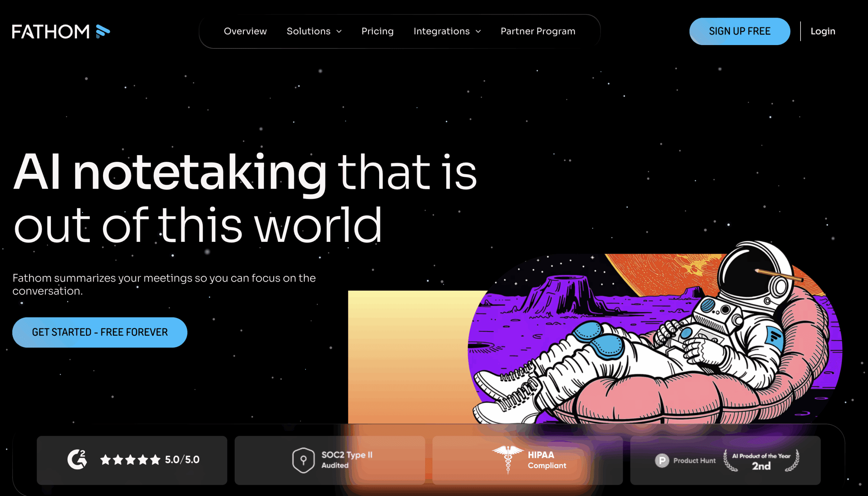Click the SOC2 shield icon
Screen dimensions: 868x496
[303, 460]
